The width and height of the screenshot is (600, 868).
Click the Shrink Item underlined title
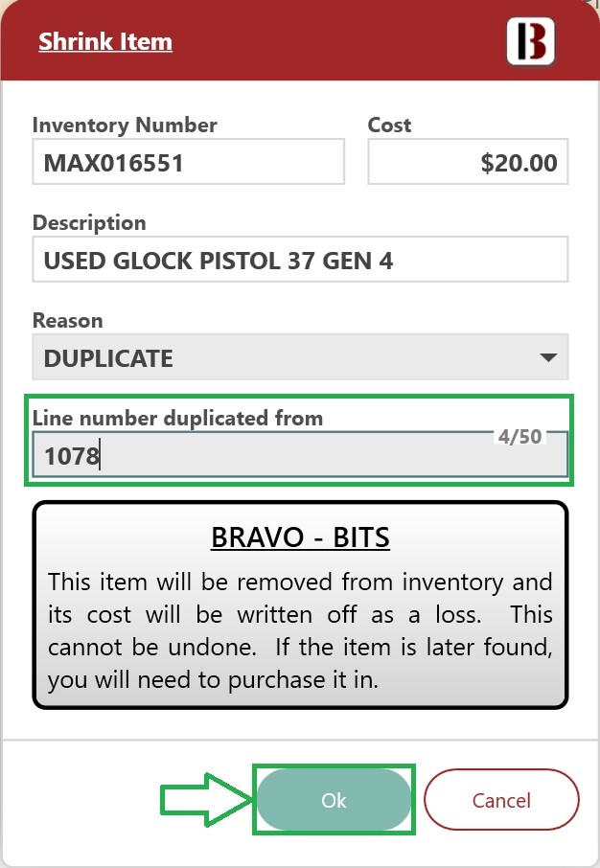(x=105, y=41)
